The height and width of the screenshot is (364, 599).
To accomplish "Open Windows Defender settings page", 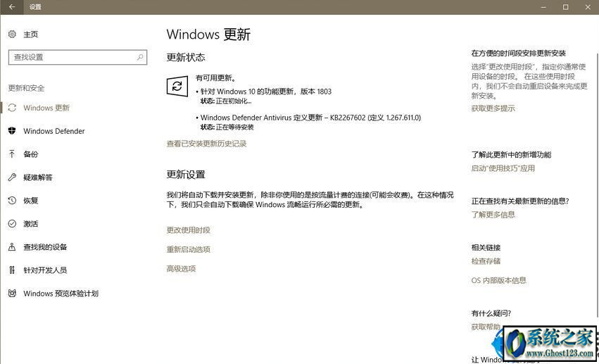I will tap(53, 131).
